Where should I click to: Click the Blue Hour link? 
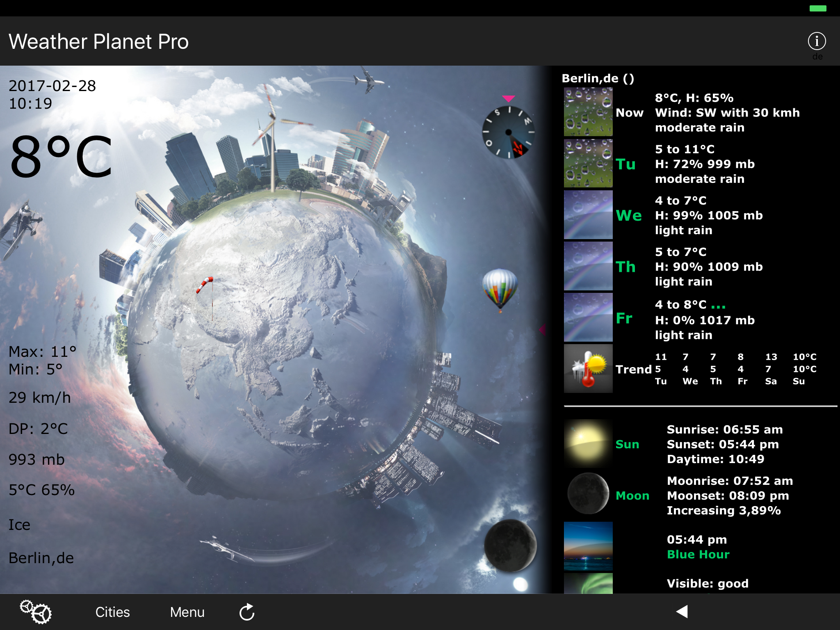pyautogui.click(x=698, y=555)
